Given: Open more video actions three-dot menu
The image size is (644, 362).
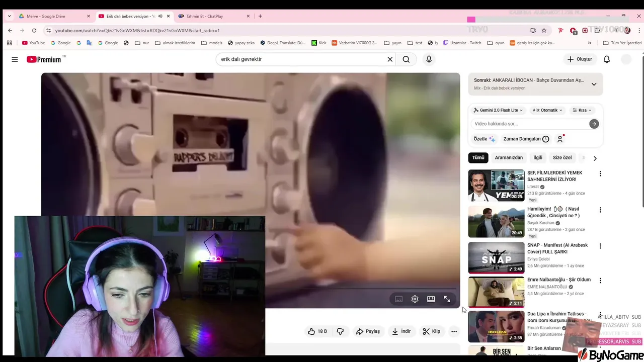Looking at the screenshot, I should (454, 331).
